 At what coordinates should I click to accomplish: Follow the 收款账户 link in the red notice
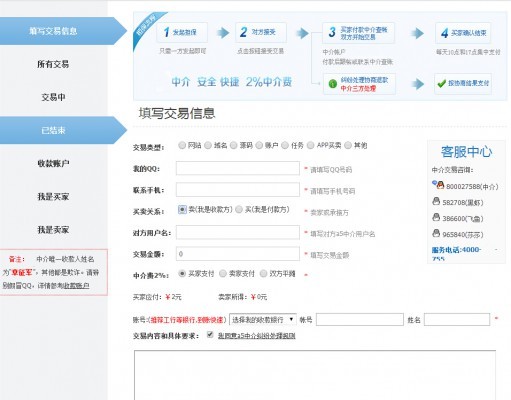(x=76, y=286)
